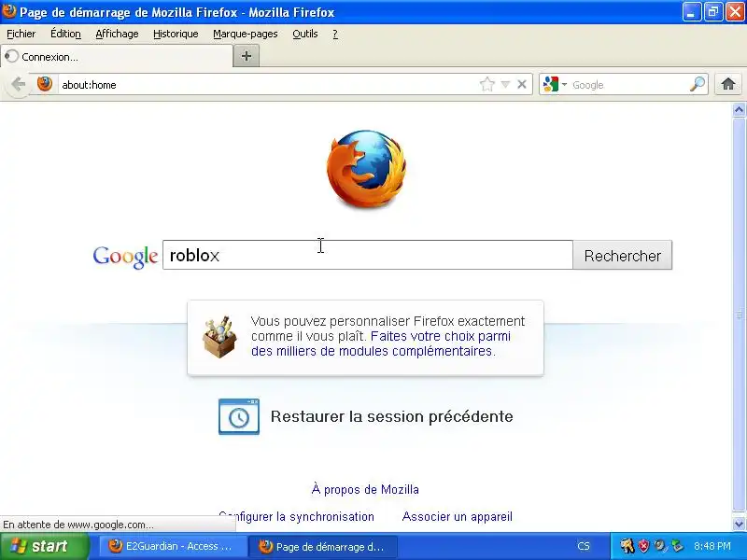
Task: Click the Firefox icon in title bar
Action: click(9, 11)
